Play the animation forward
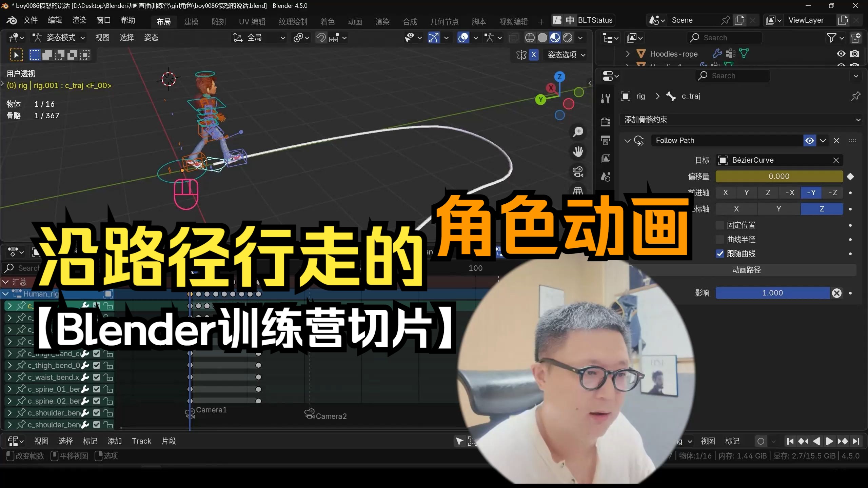Image resolution: width=868 pixels, height=488 pixels. point(829,441)
